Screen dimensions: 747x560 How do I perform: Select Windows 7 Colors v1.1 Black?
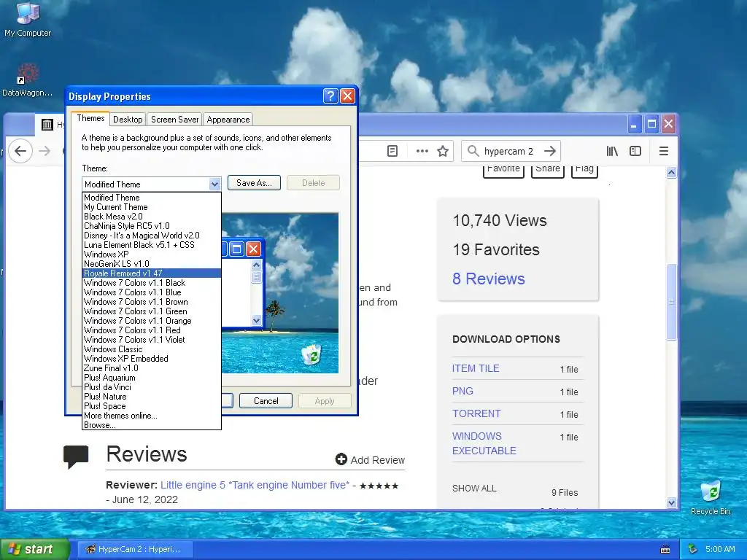coord(152,283)
